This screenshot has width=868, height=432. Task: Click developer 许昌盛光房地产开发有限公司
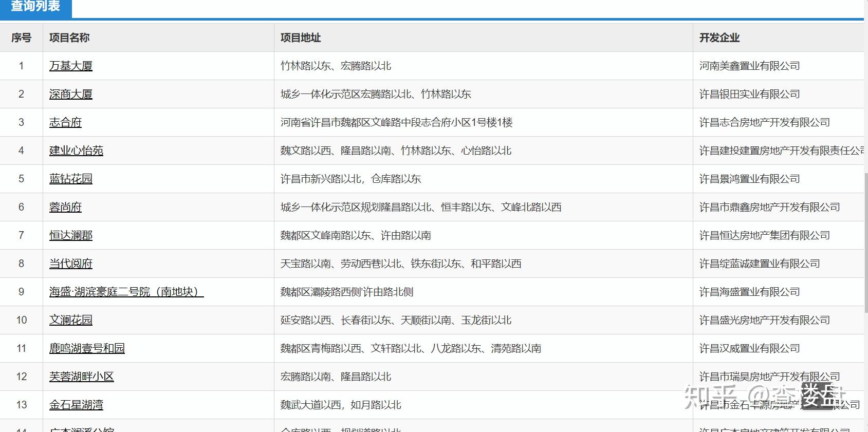pyautogui.click(x=765, y=320)
